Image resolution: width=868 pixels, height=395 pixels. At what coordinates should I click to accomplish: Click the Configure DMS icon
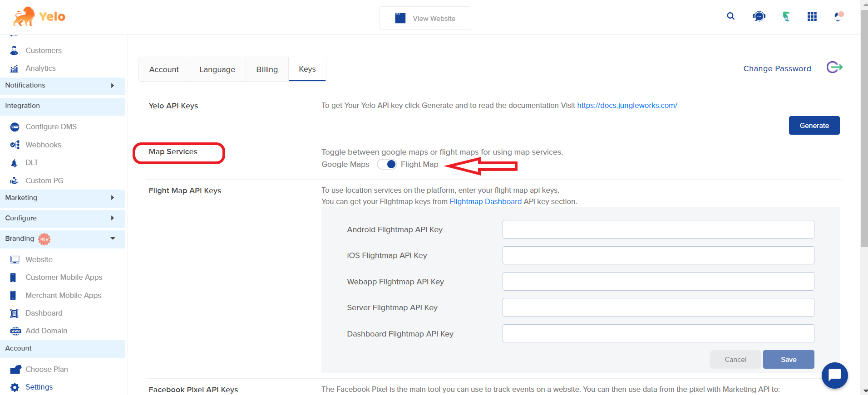(x=15, y=127)
